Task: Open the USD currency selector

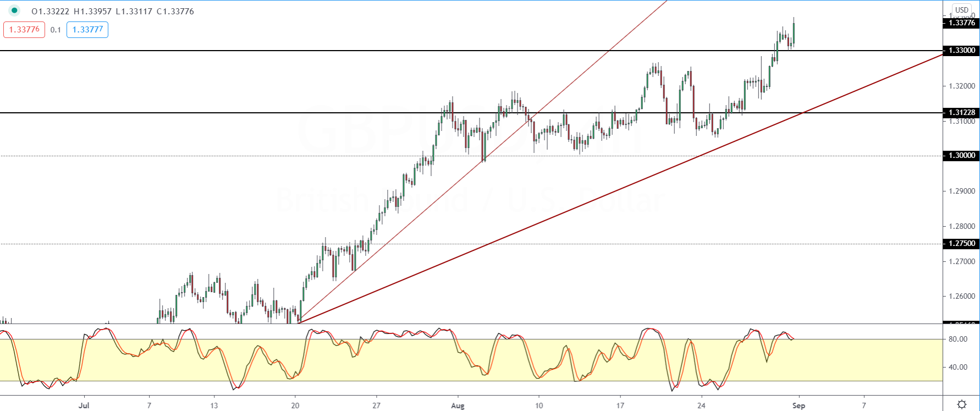Action: pos(962,10)
